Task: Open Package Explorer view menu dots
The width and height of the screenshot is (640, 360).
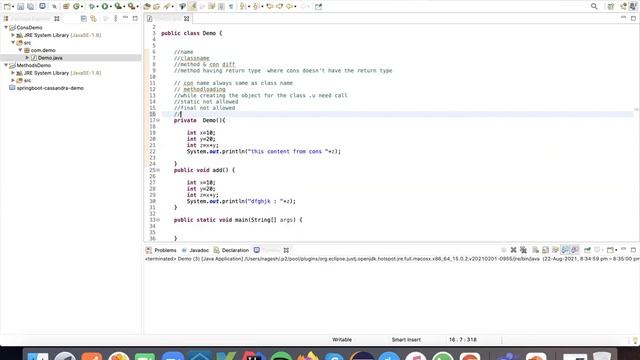Action: [x=116, y=18]
